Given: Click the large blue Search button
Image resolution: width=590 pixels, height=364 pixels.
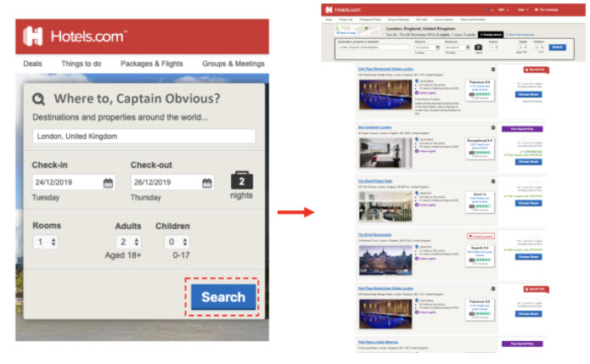Looking at the screenshot, I should click(x=223, y=297).
